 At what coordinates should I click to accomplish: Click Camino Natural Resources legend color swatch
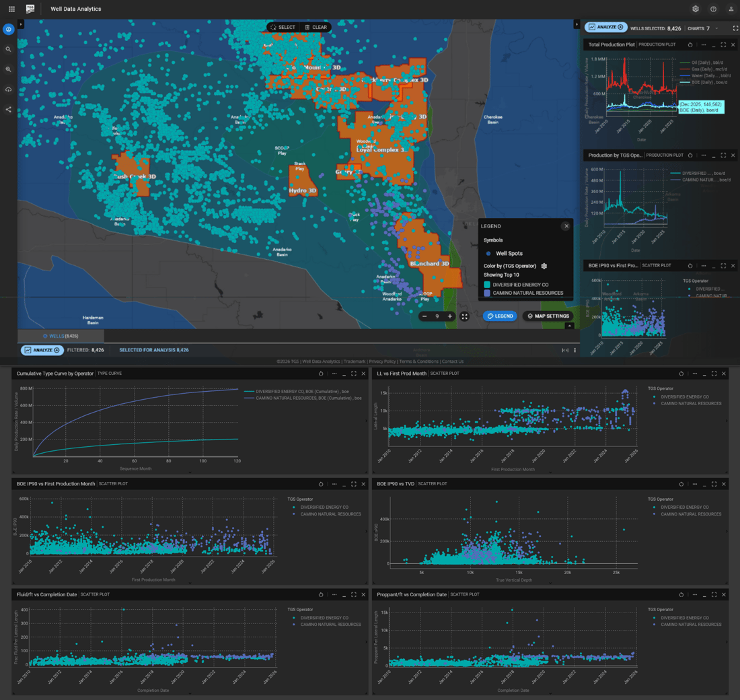[487, 293]
